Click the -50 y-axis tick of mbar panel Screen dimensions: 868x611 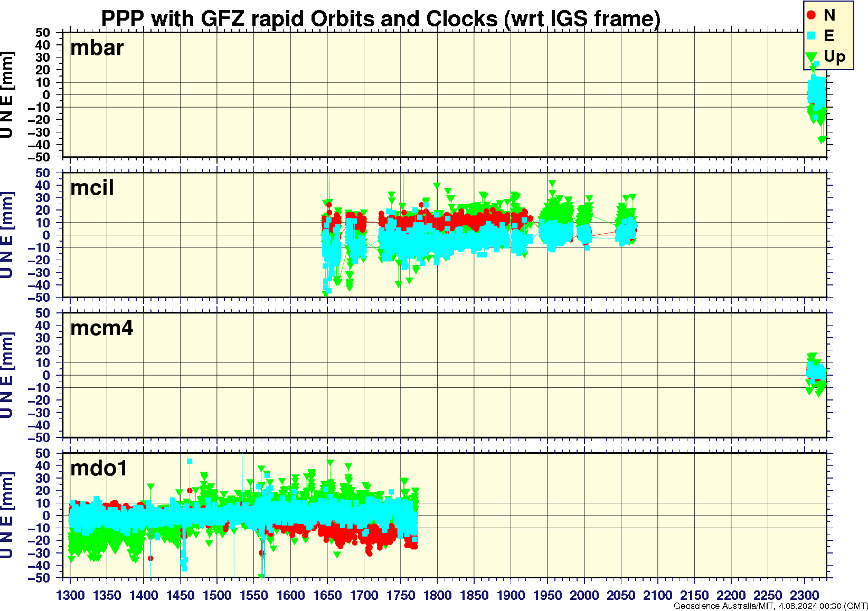39,157
